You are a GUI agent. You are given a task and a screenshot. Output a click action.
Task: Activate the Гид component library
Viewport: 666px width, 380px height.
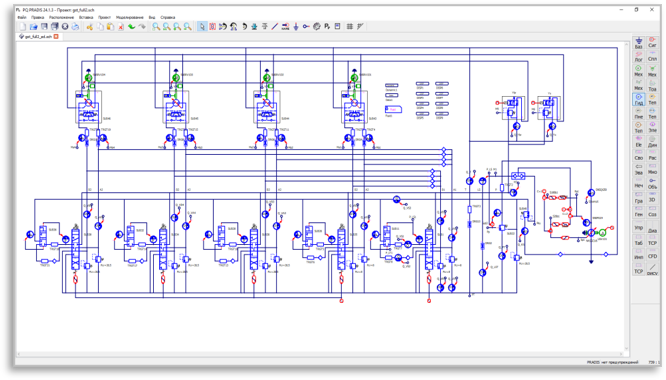point(638,99)
